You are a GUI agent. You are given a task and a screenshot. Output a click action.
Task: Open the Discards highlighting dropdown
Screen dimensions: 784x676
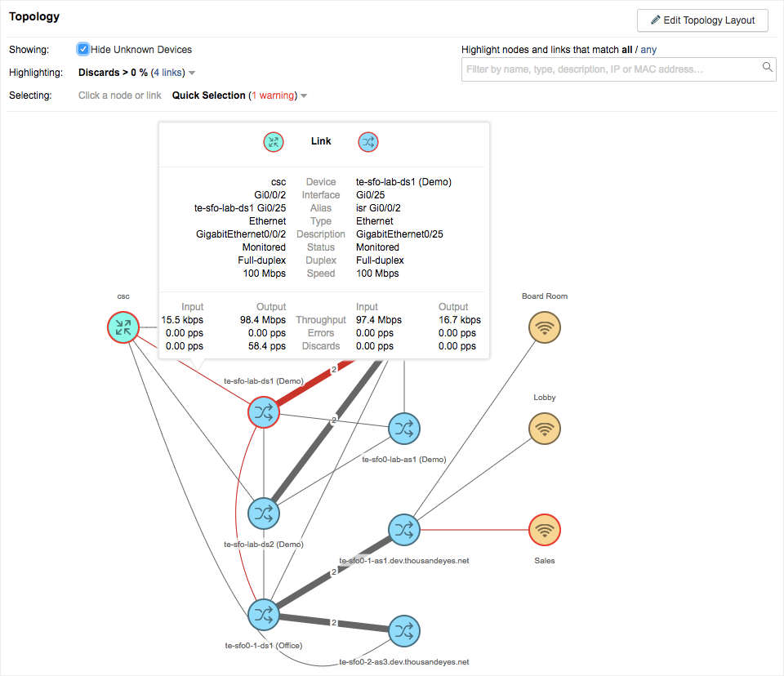[192, 73]
